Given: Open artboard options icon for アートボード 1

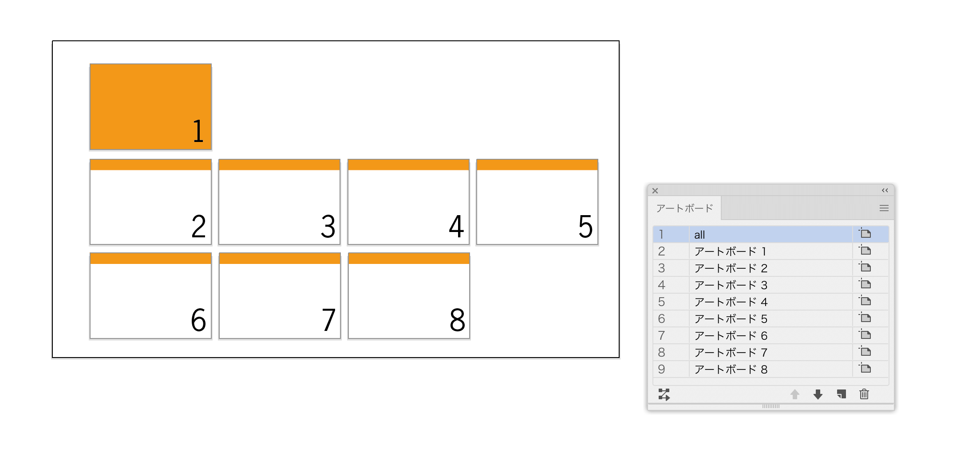Looking at the screenshot, I should 865,250.
